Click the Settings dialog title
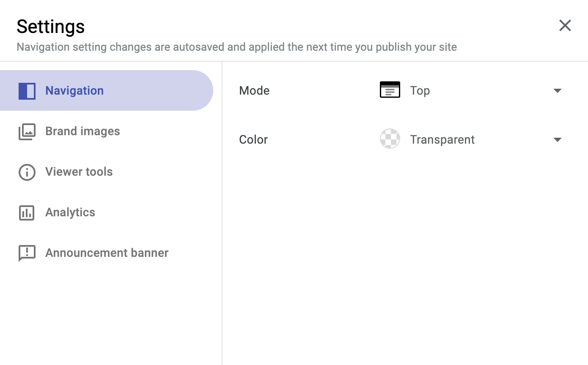This screenshot has height=365, width=588. (50, 26)
